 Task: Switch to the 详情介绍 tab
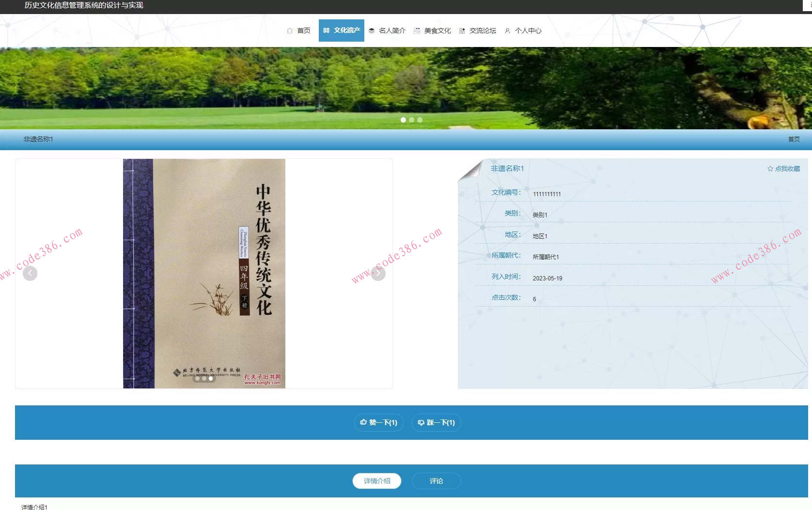point(376,481)
